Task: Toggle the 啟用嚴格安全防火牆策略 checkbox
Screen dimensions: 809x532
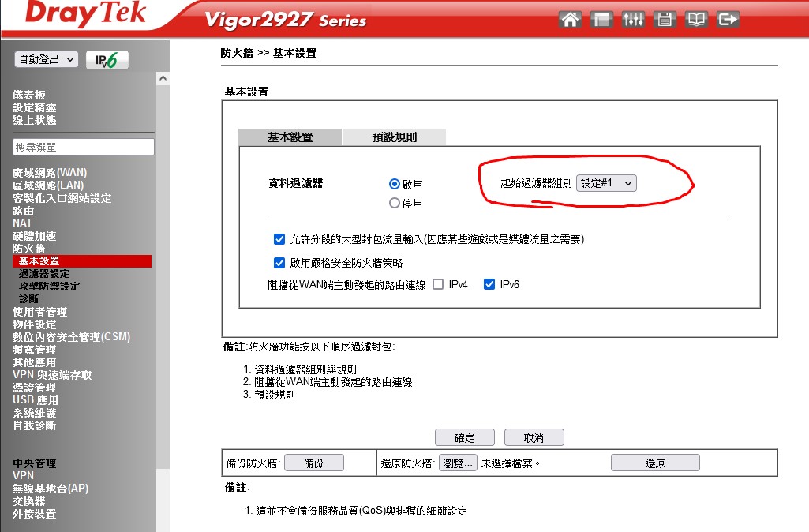Action: point(279,263)
